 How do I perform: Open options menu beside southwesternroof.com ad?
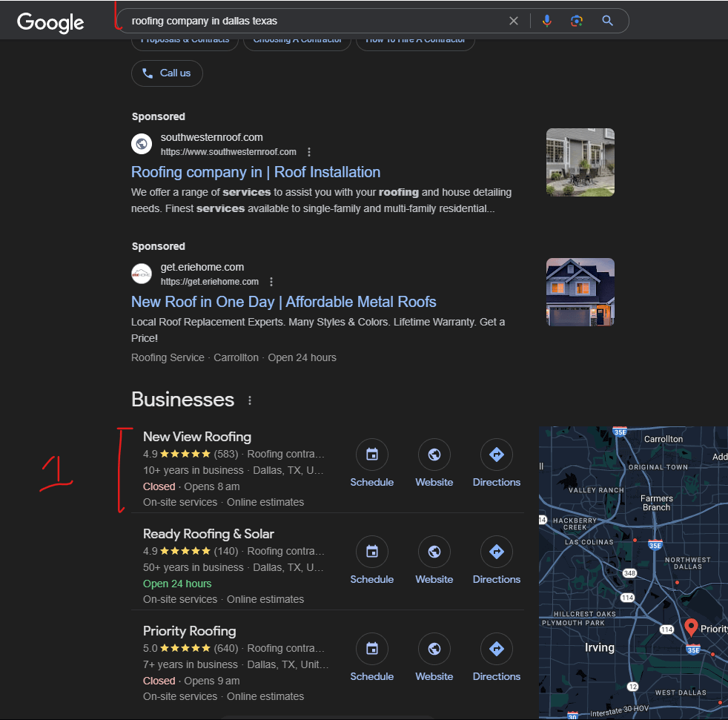pyautogui.click(x=309, y=152)
